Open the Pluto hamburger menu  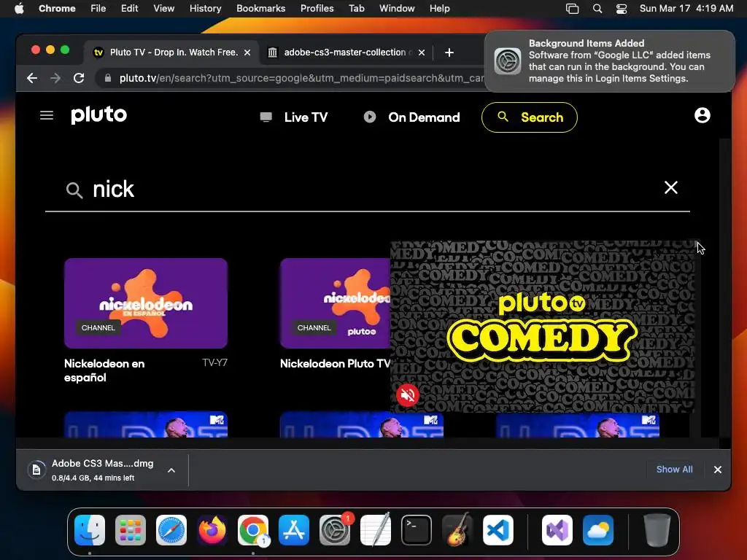point(46,115)
